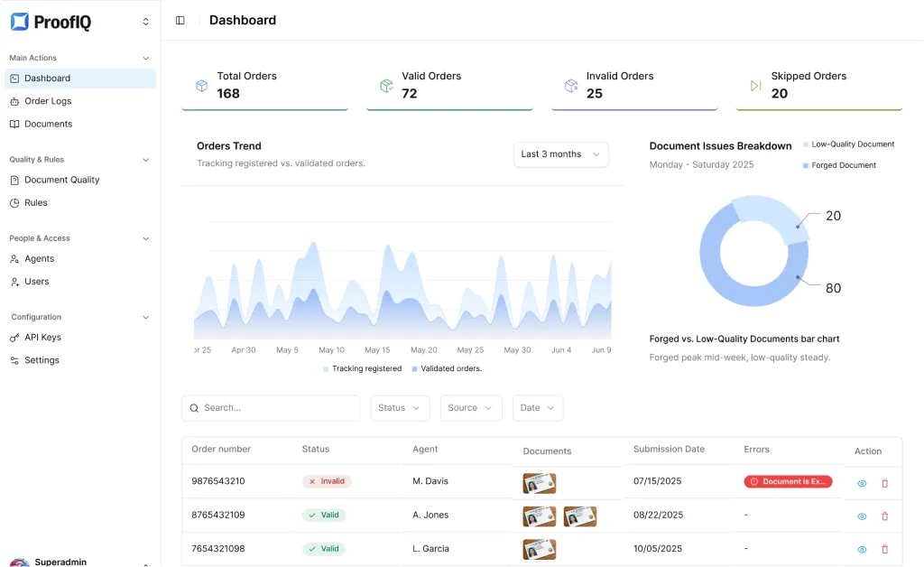Click the Superadmin account link
Viewport: 924px width, 567px height.
tap(54, 562)
